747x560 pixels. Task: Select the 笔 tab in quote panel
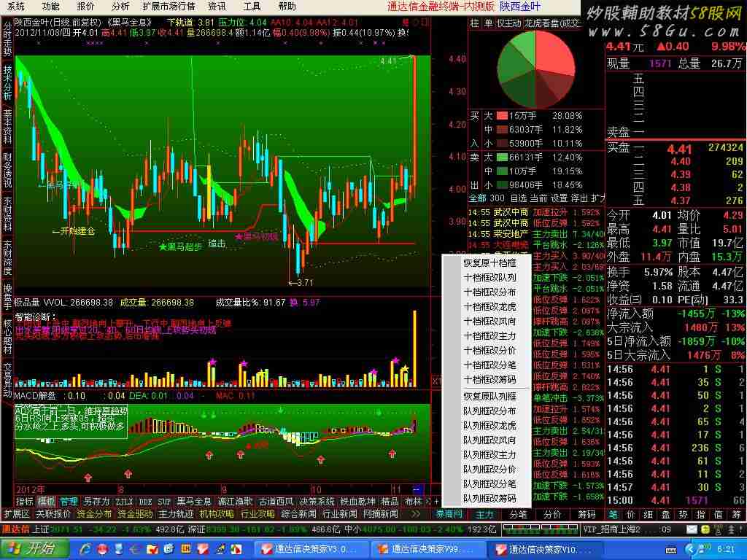pos(613,514)
